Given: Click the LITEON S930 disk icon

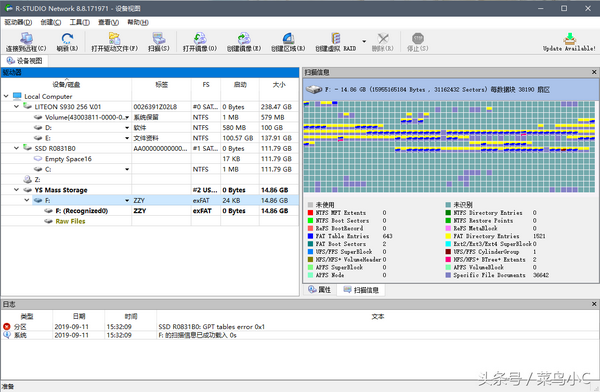Looking at the screenshot, I should tap(27, 106).
